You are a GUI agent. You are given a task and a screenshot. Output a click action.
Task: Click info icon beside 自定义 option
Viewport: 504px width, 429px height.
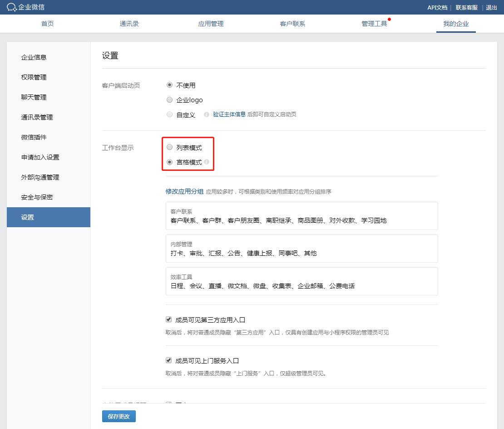(206, 115)
